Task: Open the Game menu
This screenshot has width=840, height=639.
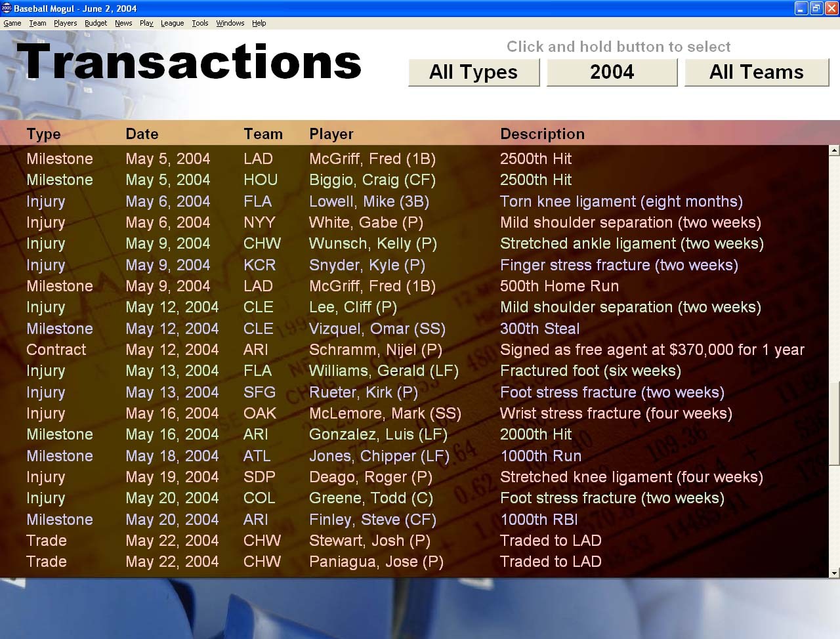Action: click(12, 23)
